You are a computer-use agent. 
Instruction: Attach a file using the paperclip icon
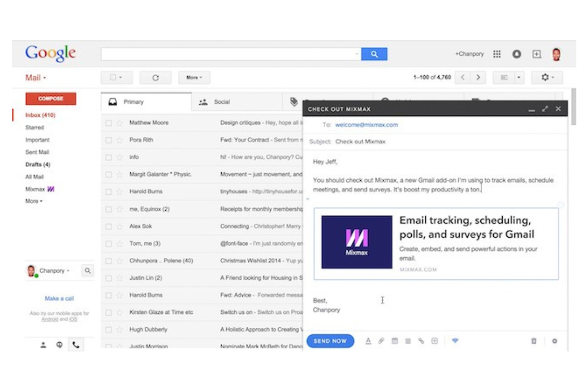(382, 341)
